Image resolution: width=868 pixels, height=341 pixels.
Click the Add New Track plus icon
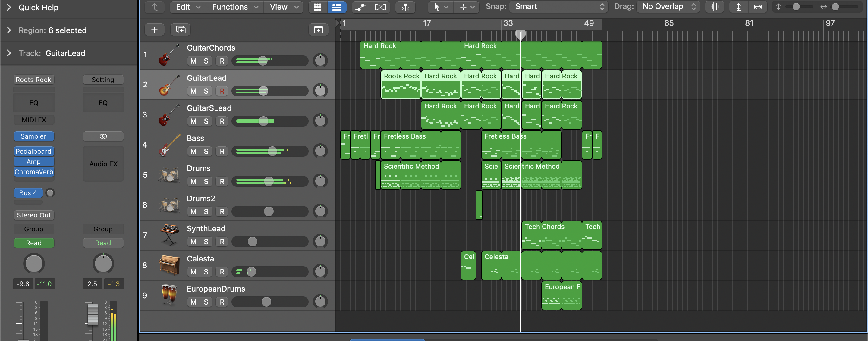click(x=154, y=30)
